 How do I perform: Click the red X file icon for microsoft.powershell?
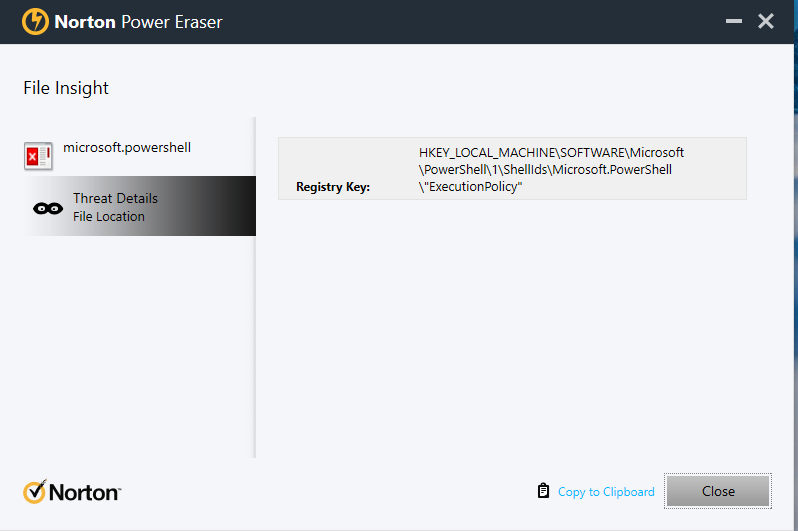point(38,156)
